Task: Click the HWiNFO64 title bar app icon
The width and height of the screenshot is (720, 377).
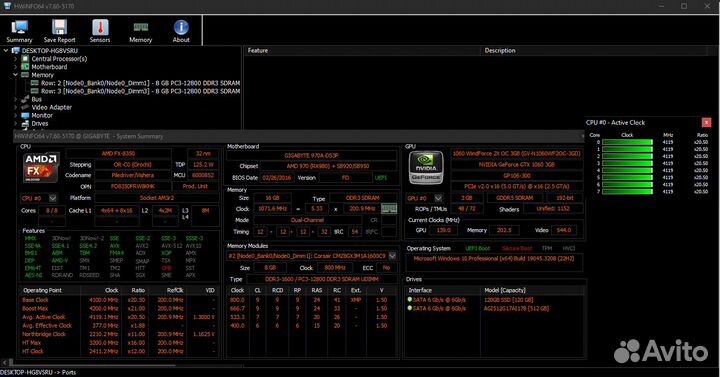Action: (x=7, y=6)
